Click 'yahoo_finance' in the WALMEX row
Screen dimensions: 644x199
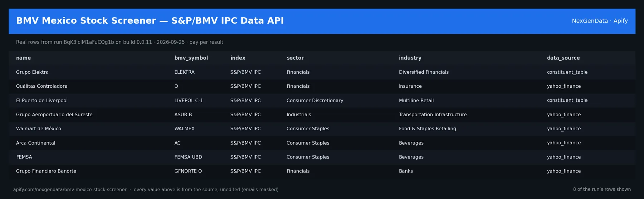[x=563, y=128]
